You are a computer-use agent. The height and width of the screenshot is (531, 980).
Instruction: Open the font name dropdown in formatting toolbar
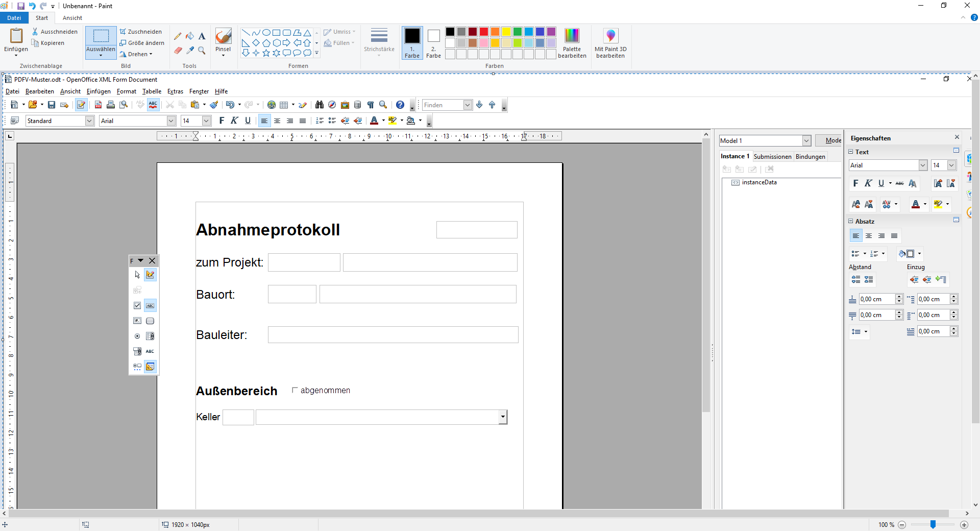[171, 120]
